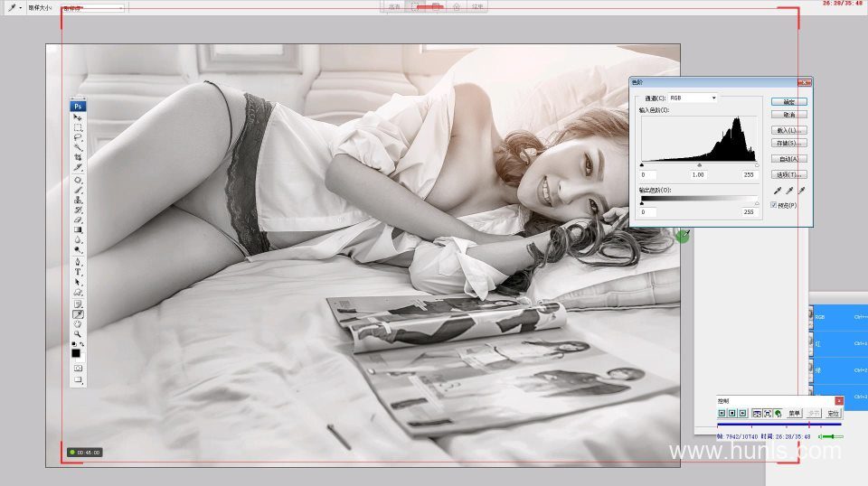
Task: Open the Channel RGB dropdown in Levels
Action: click(x=693, y=98)
